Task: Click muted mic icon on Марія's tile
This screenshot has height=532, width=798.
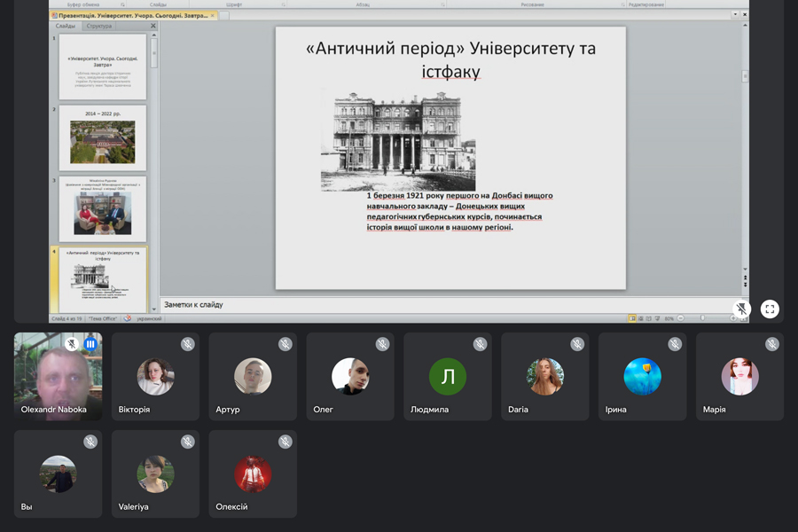Action: coord(773,344)
